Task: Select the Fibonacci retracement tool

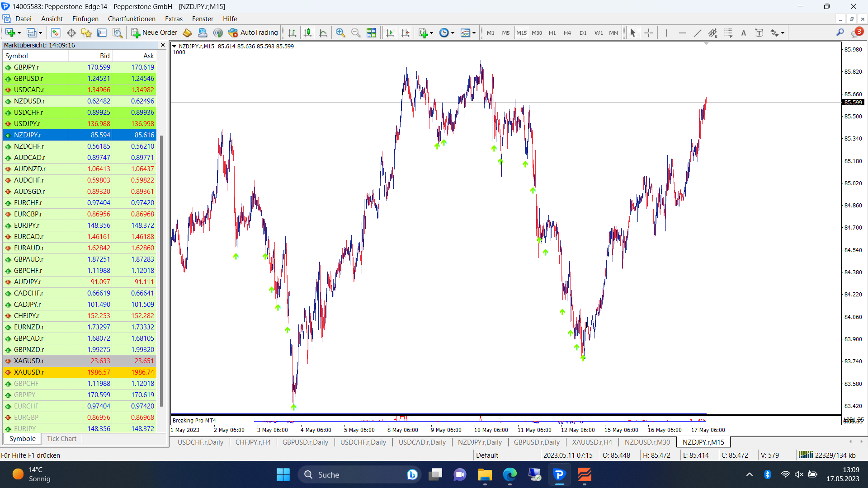Action: point(728,33)
